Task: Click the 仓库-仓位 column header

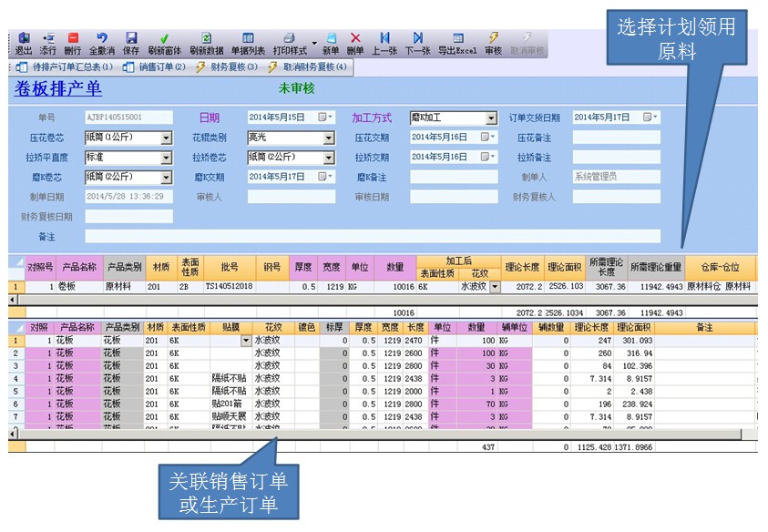Action: point(720,268)
